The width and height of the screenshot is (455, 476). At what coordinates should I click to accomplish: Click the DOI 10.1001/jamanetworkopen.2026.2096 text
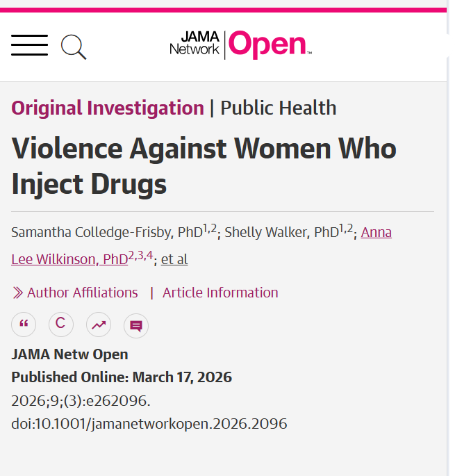tap(149, 424)
